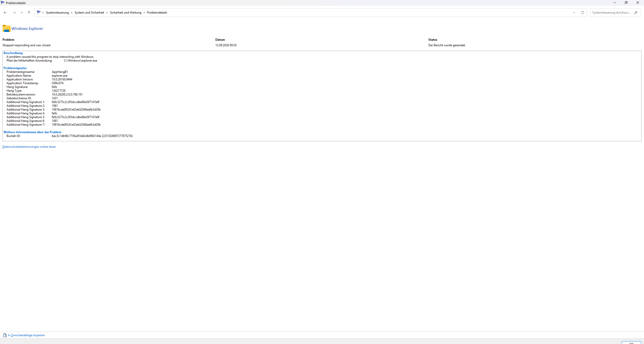Select the Problemsignatur section heading
644x344 pixels.
(15, 68)
